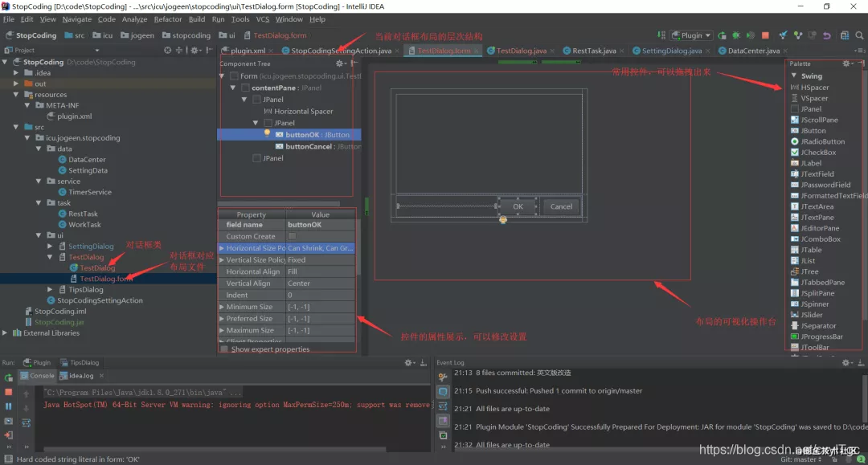Viewport: 868px width, 465px height.
Task: Select Horizontal Spacer in the Component Tree
Action: coord(298,112)
